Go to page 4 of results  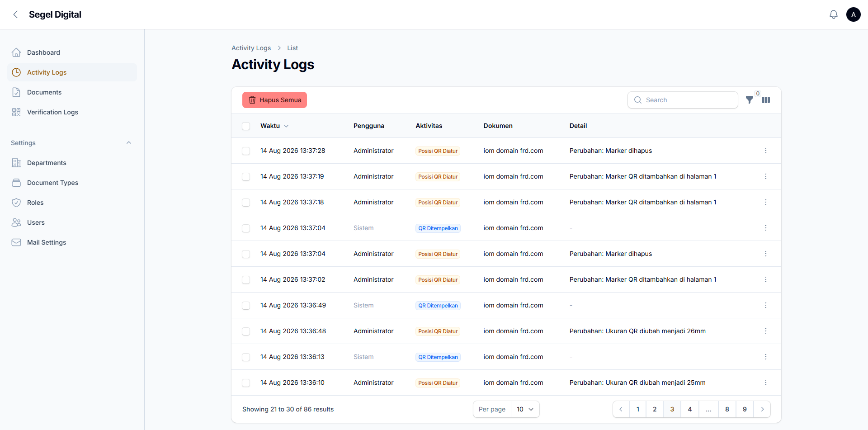[x=690, y=409]
